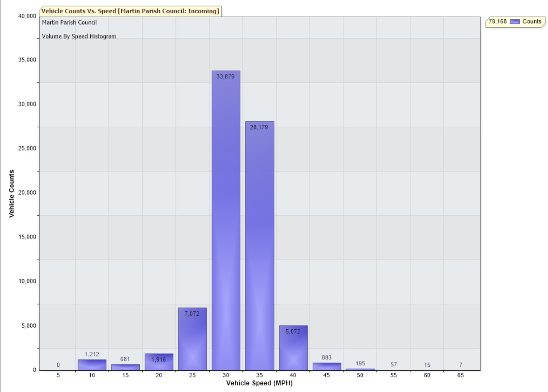Click the small bar under the 681 label
This screenshot has height=392, width=548.
tap(125, 367)
